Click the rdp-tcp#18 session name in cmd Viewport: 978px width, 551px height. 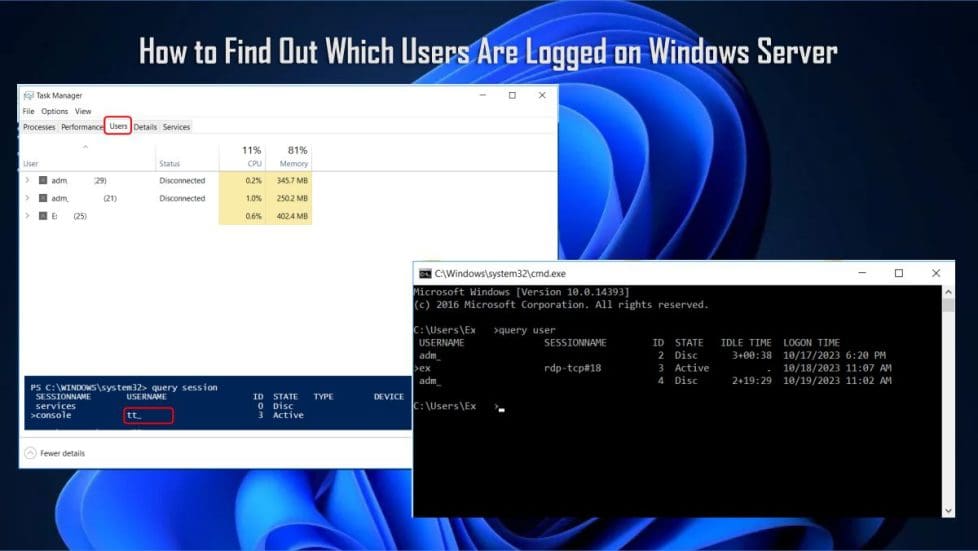[x=573, y=368]
